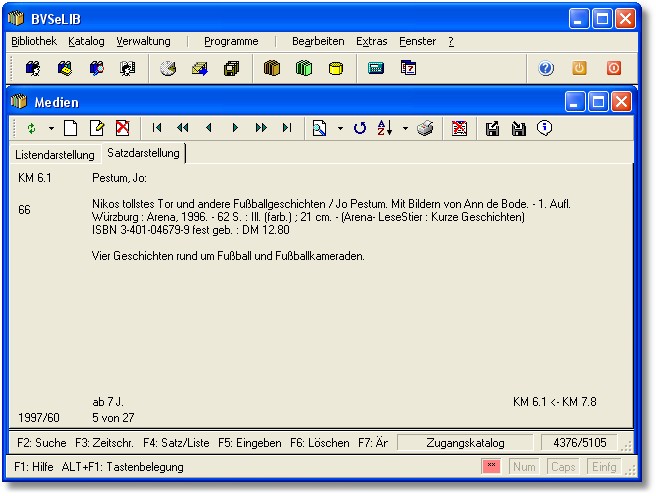The height and width of the screenshot is (496, 656).
Task: Go to previous record
Action: point(209,128)
